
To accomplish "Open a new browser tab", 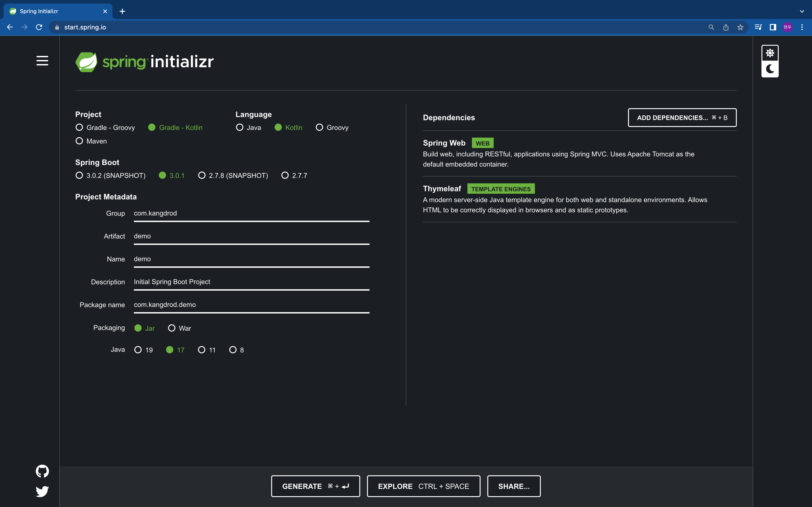I will coord(123,11).
